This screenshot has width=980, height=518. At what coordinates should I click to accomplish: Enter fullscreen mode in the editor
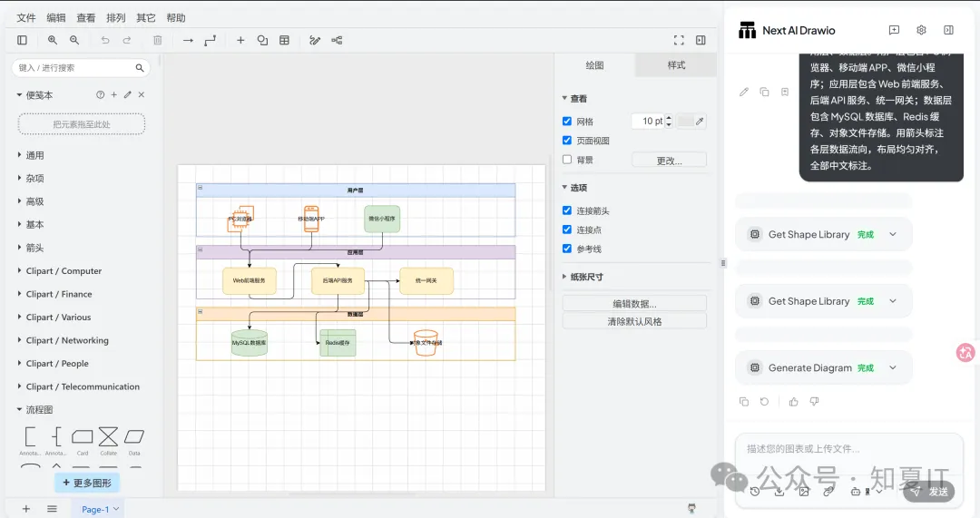point(679,40)
